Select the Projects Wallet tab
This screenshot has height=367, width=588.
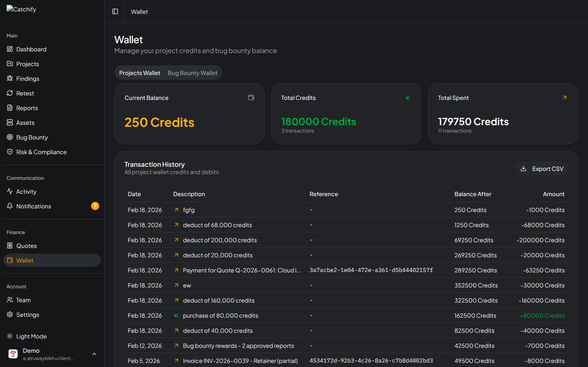coord(139,73)
